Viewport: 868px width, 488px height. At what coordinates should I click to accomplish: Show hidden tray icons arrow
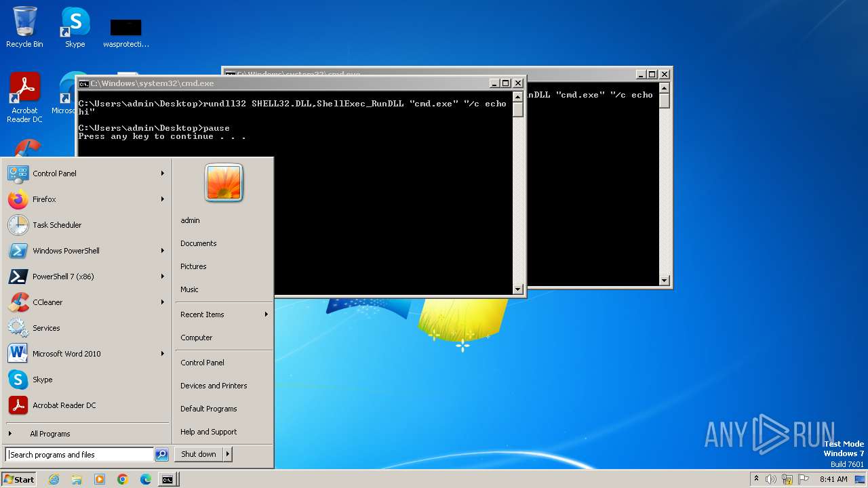[x=756, y=479]
